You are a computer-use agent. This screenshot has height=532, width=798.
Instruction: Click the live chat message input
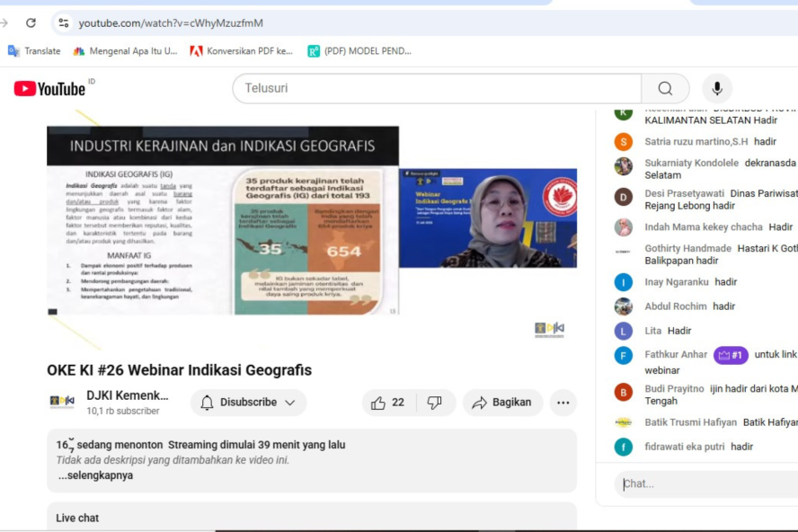click(701, 483)
